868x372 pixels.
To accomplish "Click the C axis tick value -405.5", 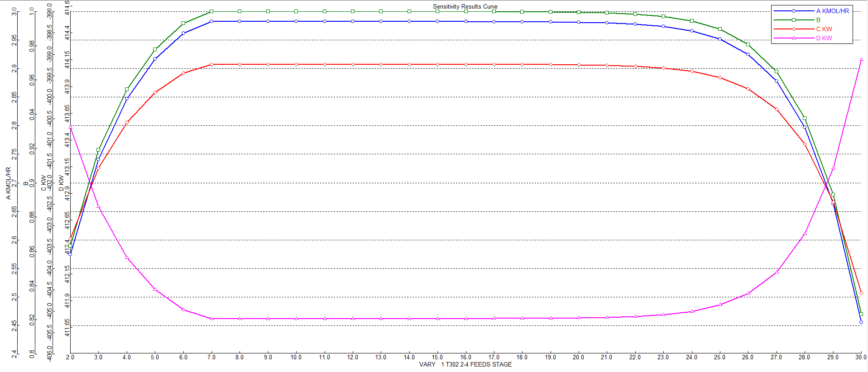I will pyautogui.click(x=49, y=333).
